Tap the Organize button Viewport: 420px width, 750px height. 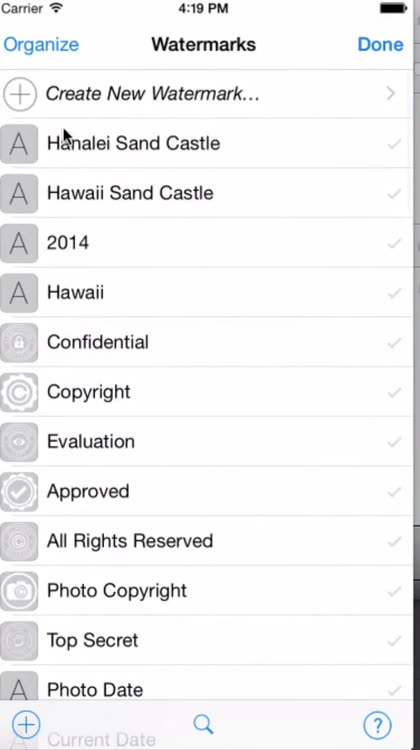click(x=41, y=44)
